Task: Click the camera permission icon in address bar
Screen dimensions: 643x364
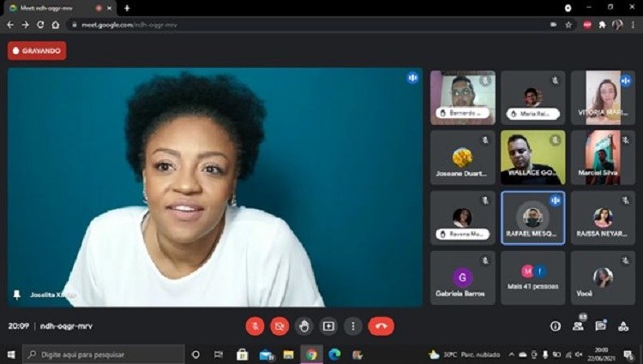Action: 553,25
